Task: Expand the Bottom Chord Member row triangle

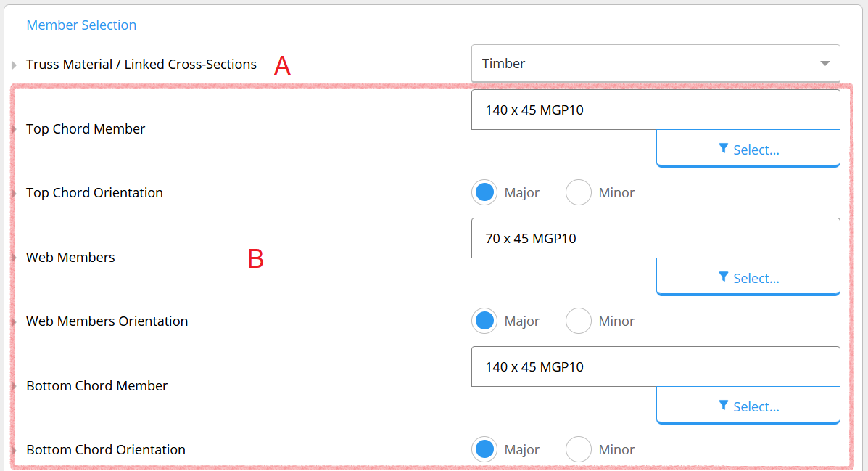Action: pyautogui.click(x=14, y=386)
